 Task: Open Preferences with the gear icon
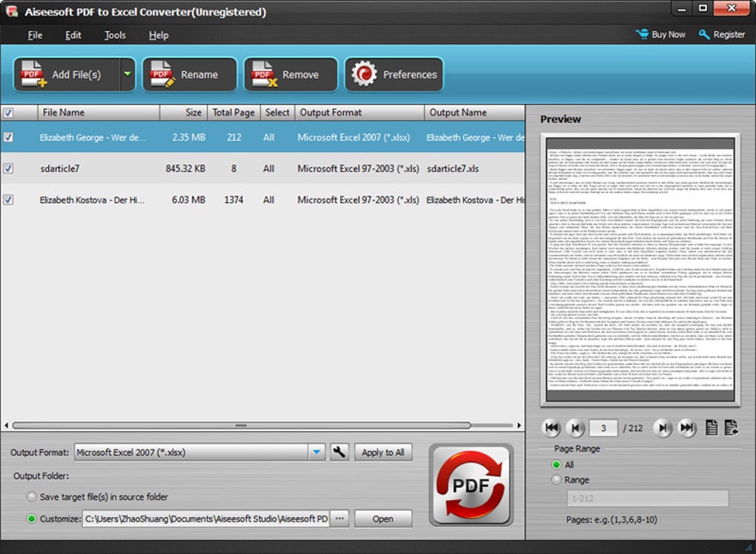[394, 74]
